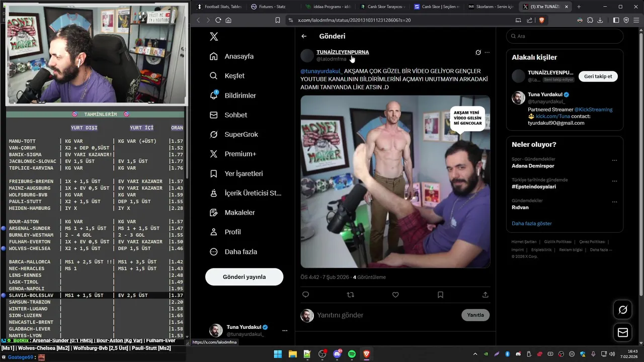Open Premium+ page

pyautogui.click(x=232, y=154)
